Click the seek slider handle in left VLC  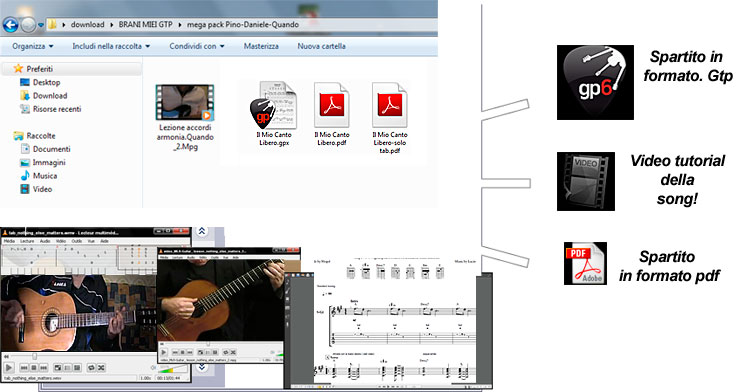point(34,356)
